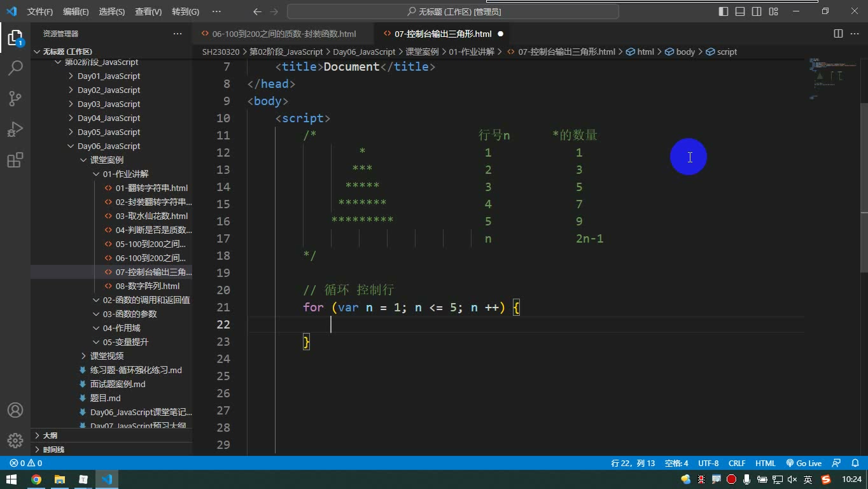
Task: Open the Run and Debug view
Action: click(x=15, y=129)
